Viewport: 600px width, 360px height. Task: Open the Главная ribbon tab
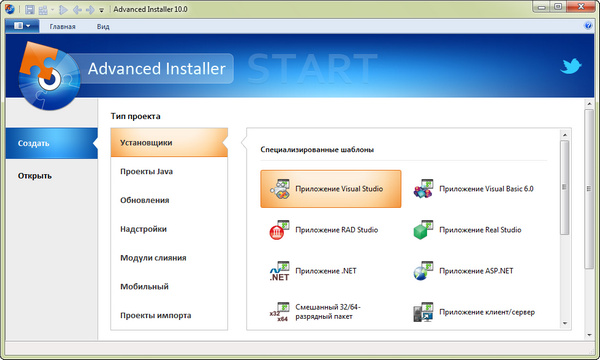(x=62, y=26)
